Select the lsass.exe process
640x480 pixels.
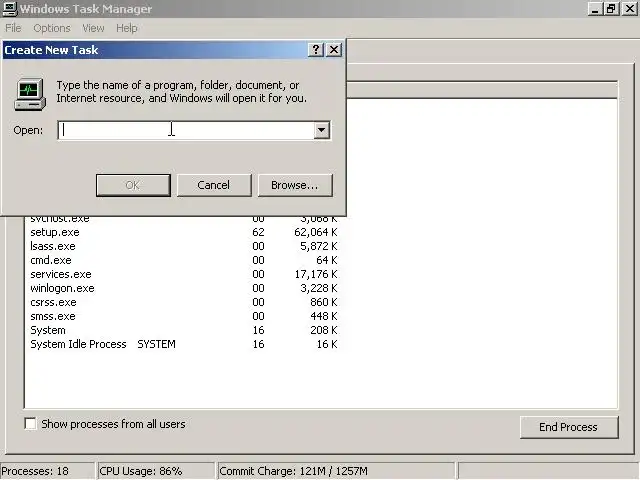(x=184, y=246)
